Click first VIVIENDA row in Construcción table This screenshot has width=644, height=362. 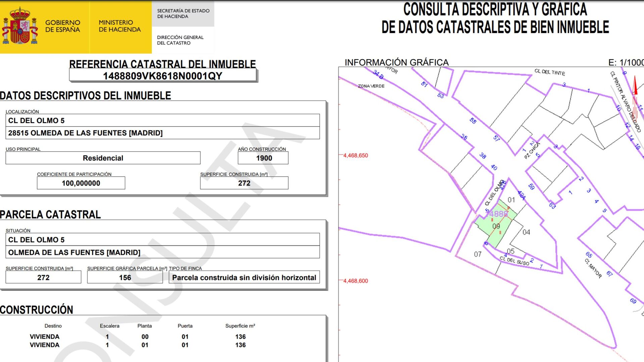tap(44, 337)
